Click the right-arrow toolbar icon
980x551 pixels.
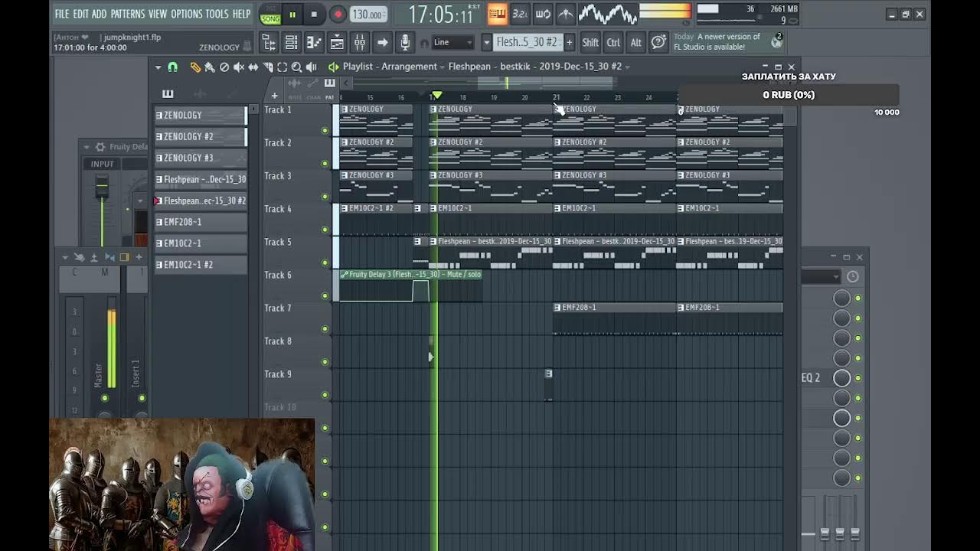click(x=382, y=43)
